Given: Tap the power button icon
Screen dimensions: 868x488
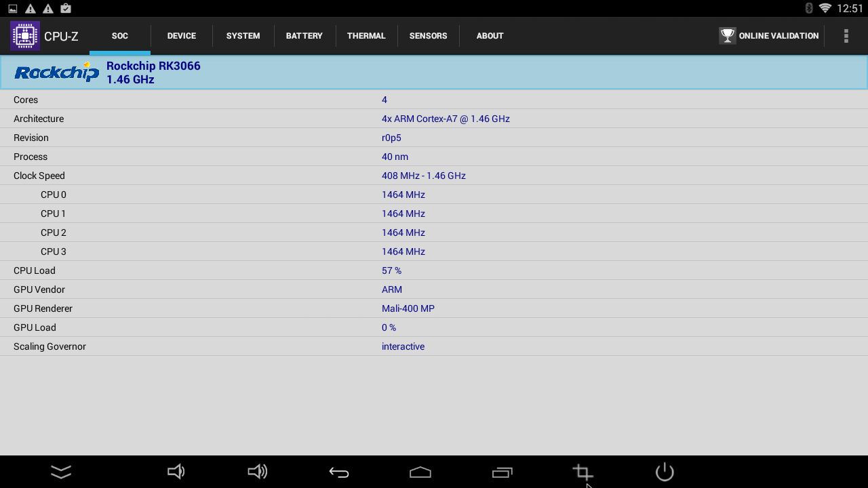Looking at the screenshot, I should [665, 472].
